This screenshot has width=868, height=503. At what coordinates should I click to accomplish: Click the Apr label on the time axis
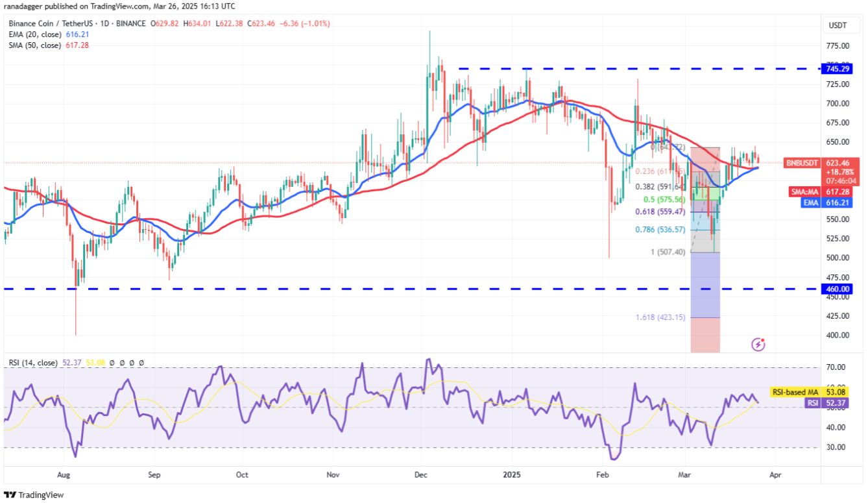coord(775,476)
